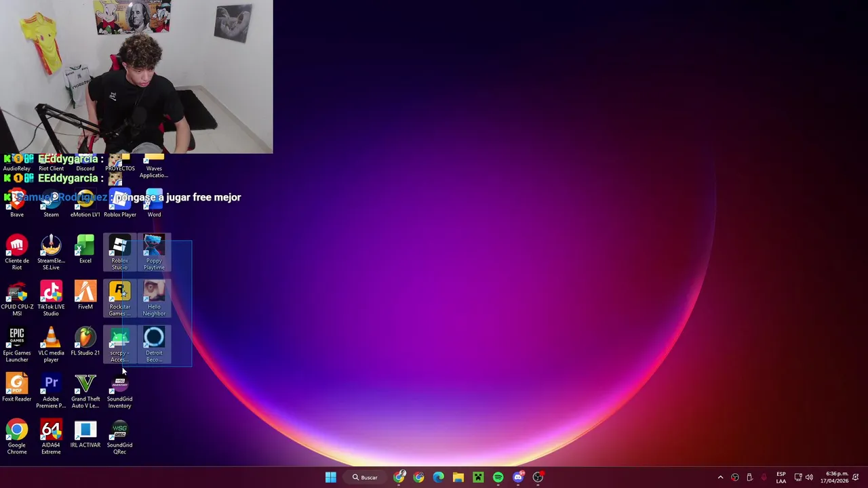Select the Riot Client desktop shortcut
The image size is (868, 488).
point(51,163)
